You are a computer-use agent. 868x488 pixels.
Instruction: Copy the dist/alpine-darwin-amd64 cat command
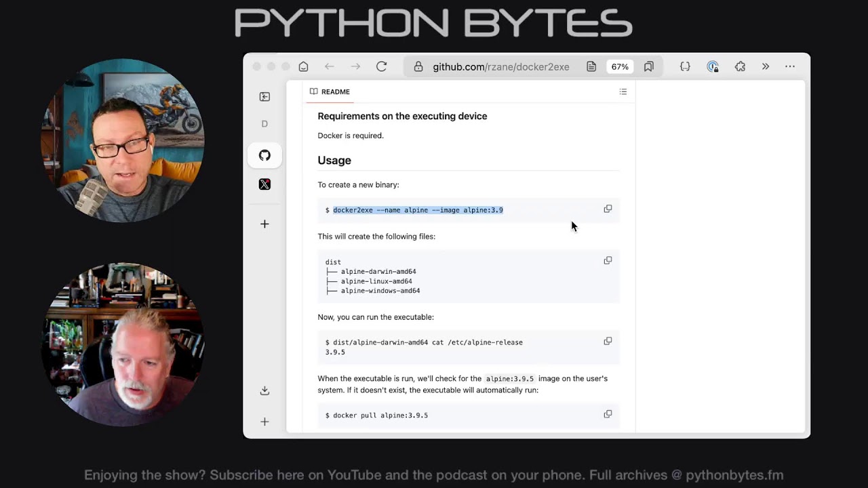pos(608,341)
